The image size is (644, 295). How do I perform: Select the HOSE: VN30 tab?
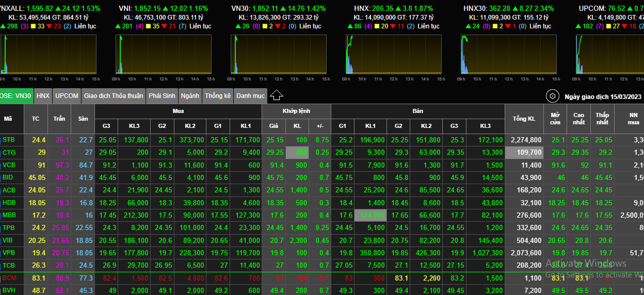(x=15, y=96)
